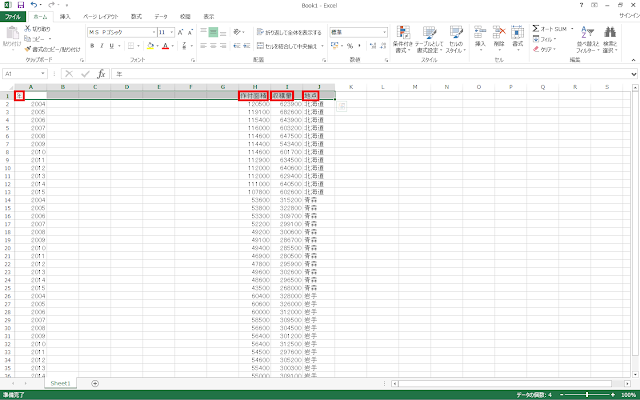This screenshot has height=400, width=640.
Task: Toggle center horizontal alignment button
Action: pos(212,46)
